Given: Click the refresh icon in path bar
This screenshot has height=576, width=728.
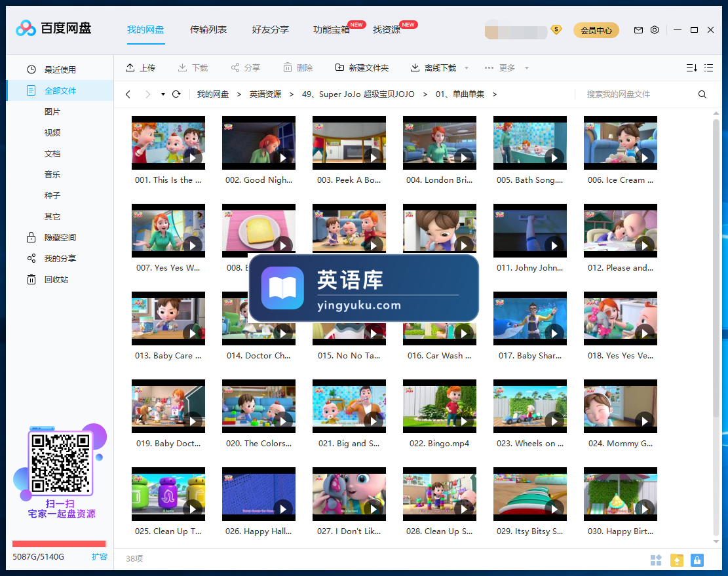Looking at the screenshot, I should click(x=176, y=94).
